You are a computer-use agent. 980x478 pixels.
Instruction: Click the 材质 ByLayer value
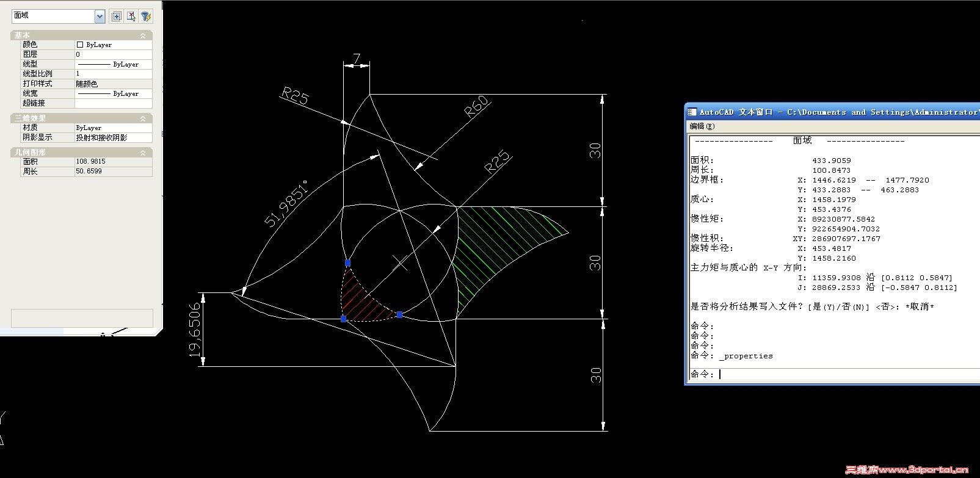click(113, 128)
